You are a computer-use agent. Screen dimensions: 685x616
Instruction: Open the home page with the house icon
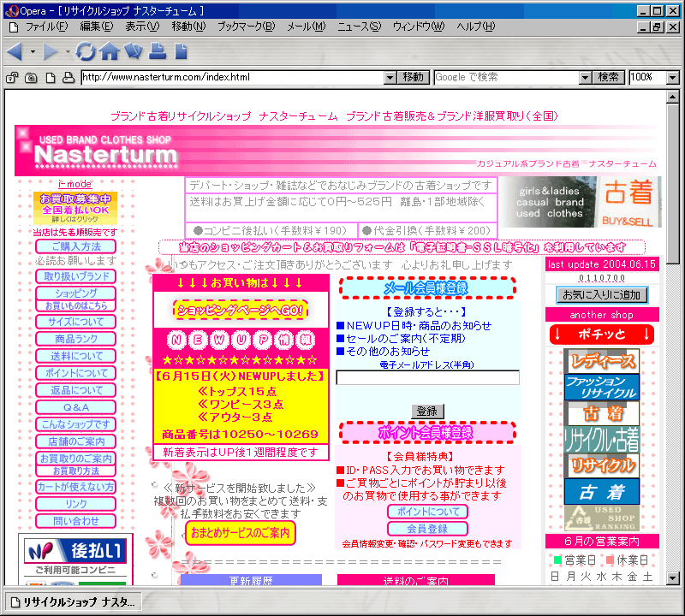coord(110,51)
